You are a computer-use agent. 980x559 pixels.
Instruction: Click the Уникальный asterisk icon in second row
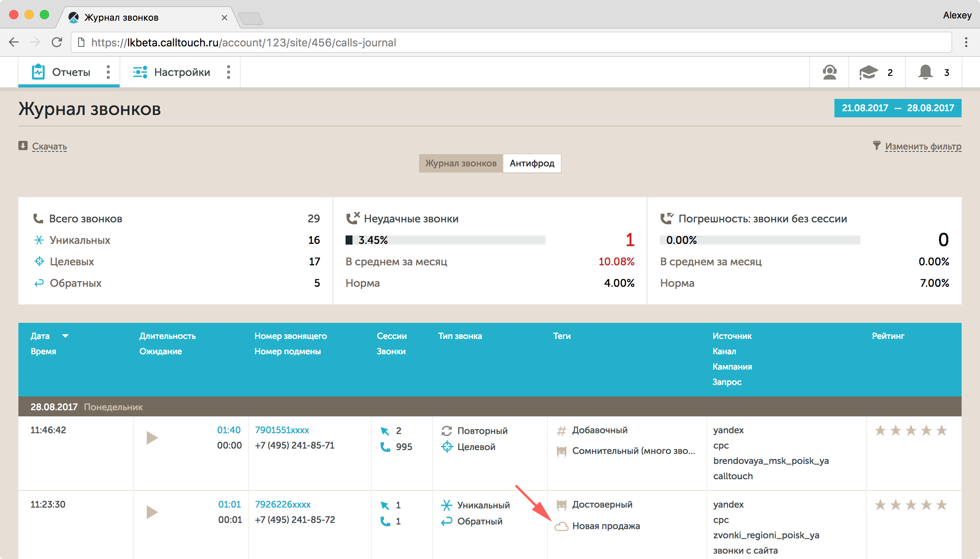pos(446,505)
